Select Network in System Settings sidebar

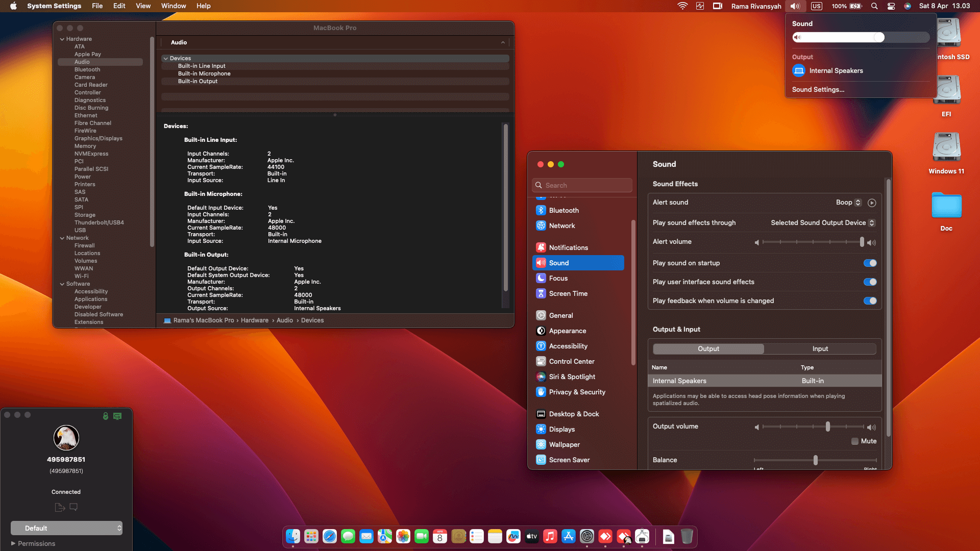coord(562,226)
